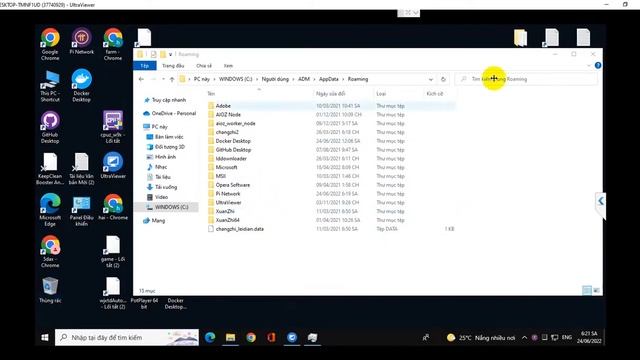Select the XuanZhi64 folder row
640x360 pixels.
point(331,220)
